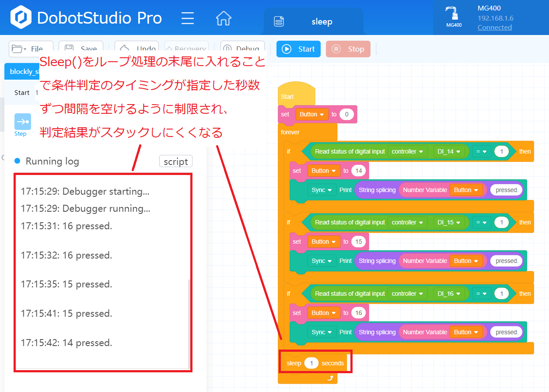Click the Connected link under MG400
The height and width of the screenshot is (392, 549).
tap(494, 27)
